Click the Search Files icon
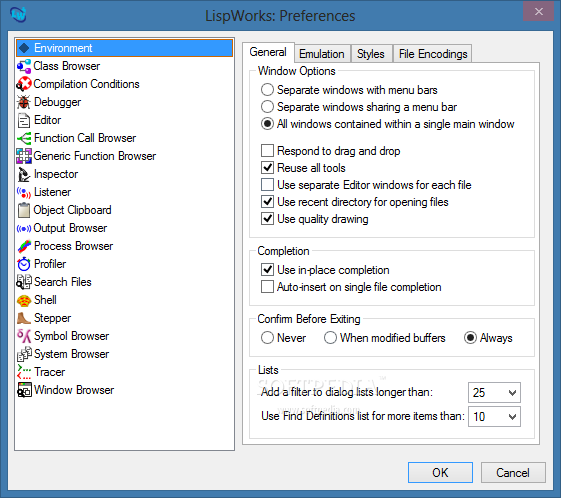This screenshot has width=561, height=498. pos(24,282)
